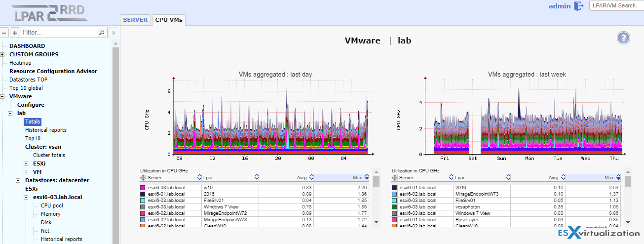Click the LPAR/VM Search field

616,6
